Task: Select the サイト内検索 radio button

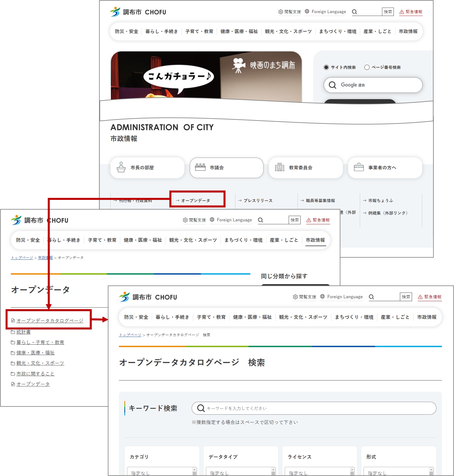Action: (x=326, y=67)
